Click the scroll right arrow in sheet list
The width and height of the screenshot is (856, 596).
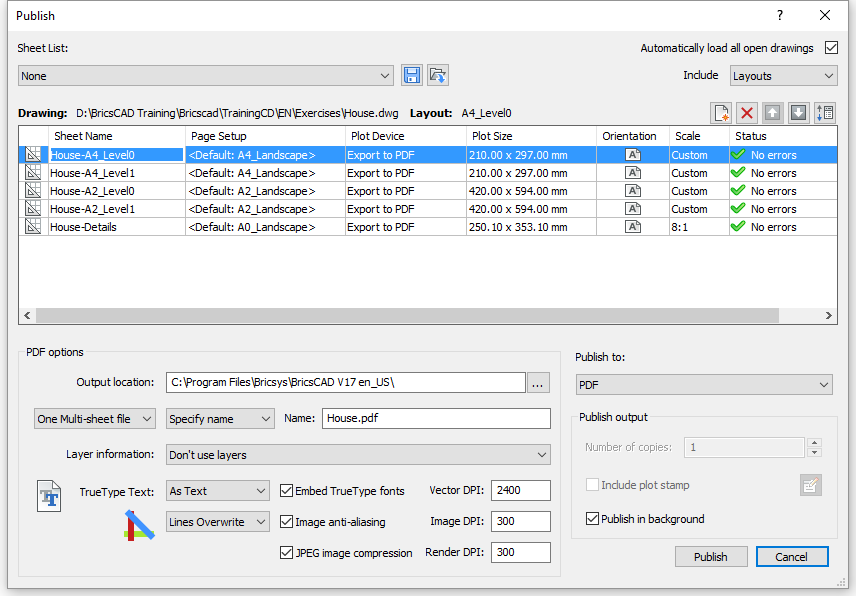pos(829,315)
